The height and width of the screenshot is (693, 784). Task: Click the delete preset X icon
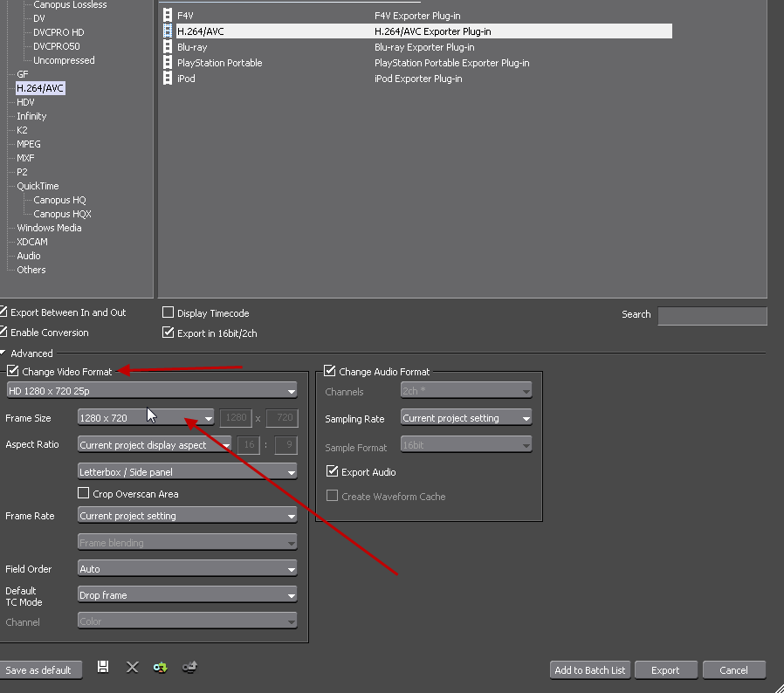pyautogui.click(x=133, y=667)
